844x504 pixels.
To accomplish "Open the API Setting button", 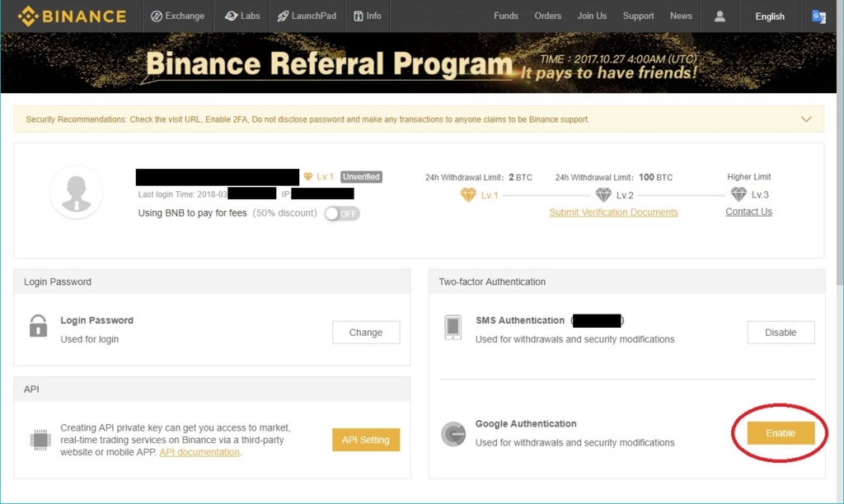I will [366, 440].
